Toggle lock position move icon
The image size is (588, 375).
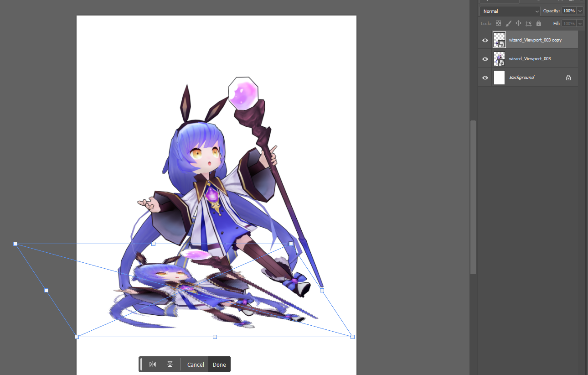point(518,23)
